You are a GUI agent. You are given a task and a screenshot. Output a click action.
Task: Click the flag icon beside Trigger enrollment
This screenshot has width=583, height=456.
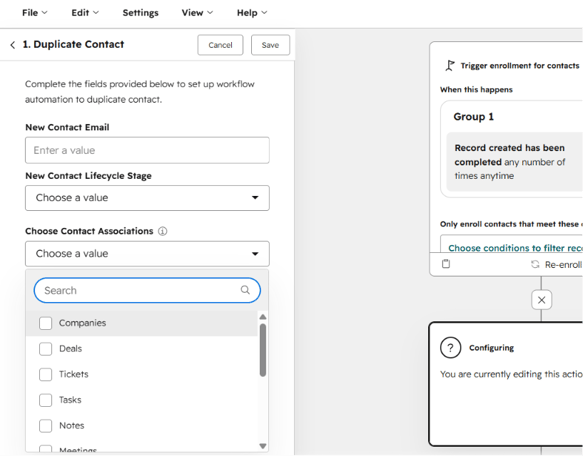(x=450, y=66)
